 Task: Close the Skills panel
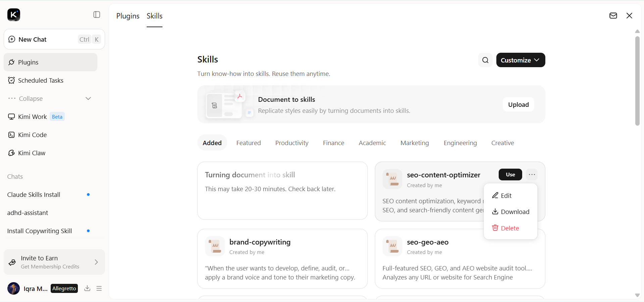(x=629, y=16)
